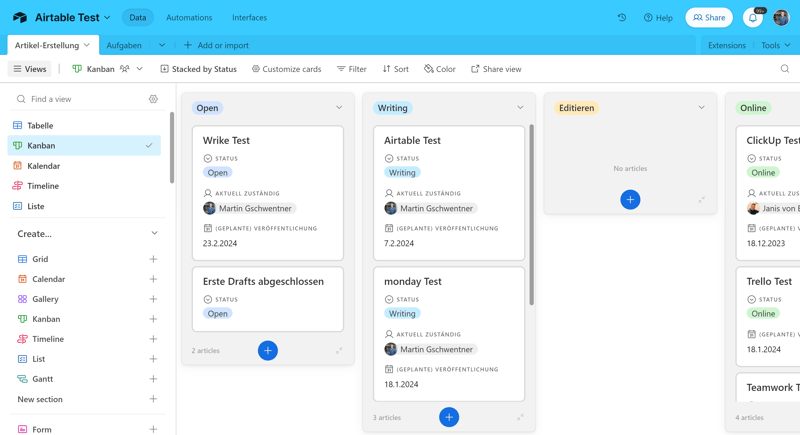Create a new Timeline view with plus

point(153,339)
